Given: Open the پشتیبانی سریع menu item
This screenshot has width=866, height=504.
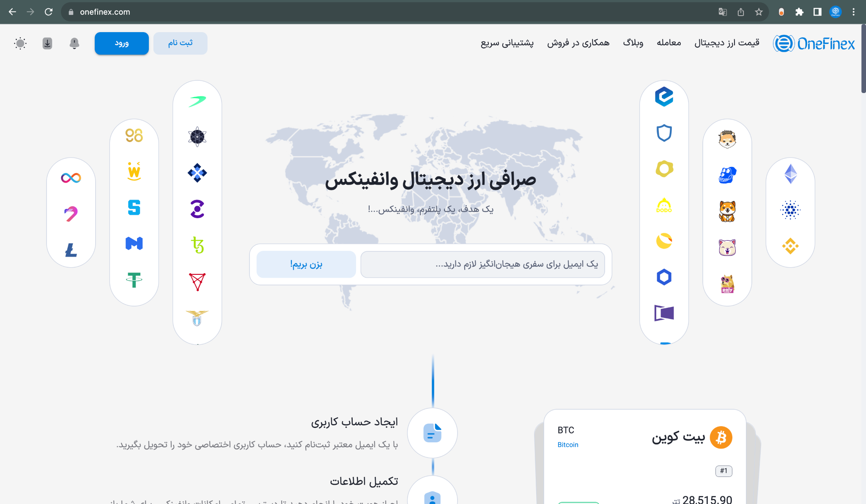Looking at the screenshot, I should click(x=507, y=43).
